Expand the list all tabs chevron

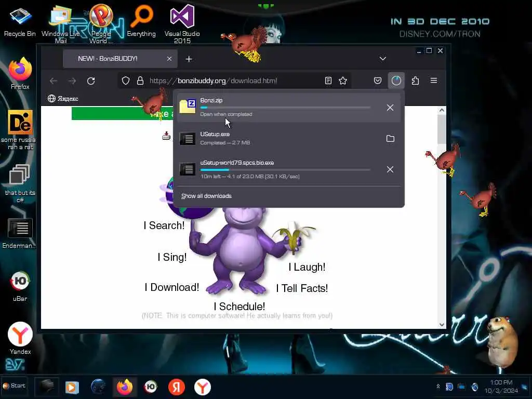pos(383,58)
